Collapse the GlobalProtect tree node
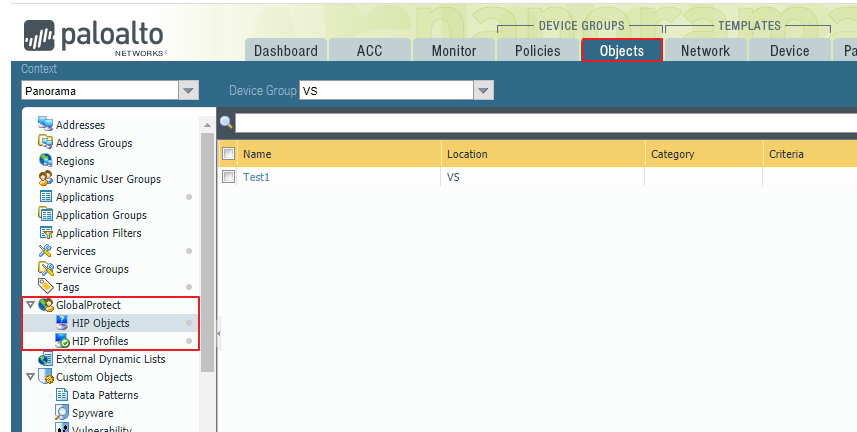This screenshot has height=432, width=857. [31, 305]
